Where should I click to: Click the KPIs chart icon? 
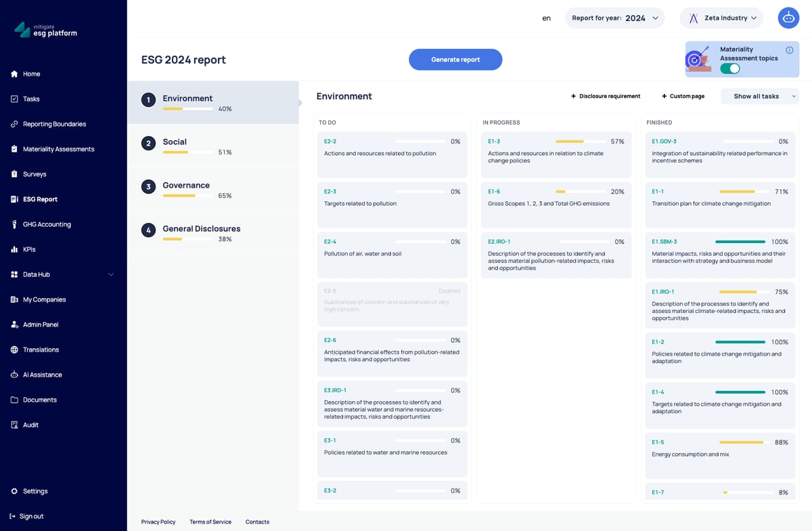point(14,249)
